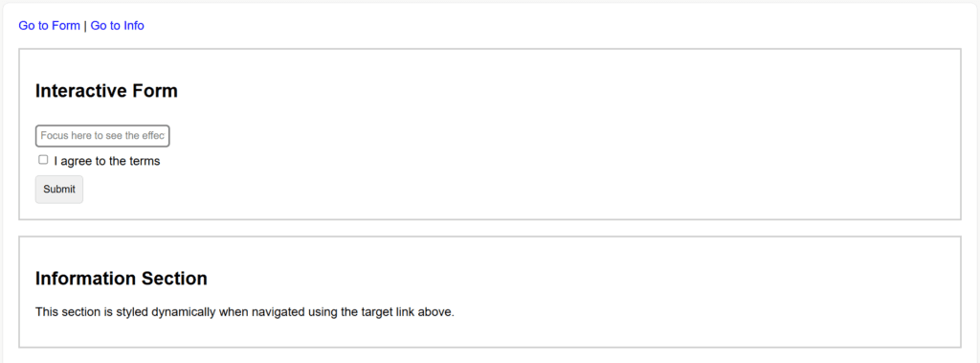Viewport: 980px width, 363px height.
Task: Follow the Go to Form link
Action: (50, 26)
